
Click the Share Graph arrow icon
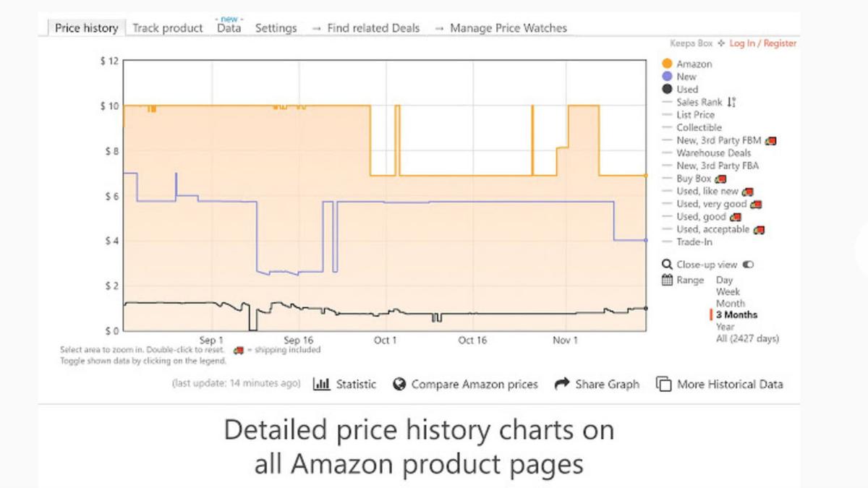click(562, 384)
